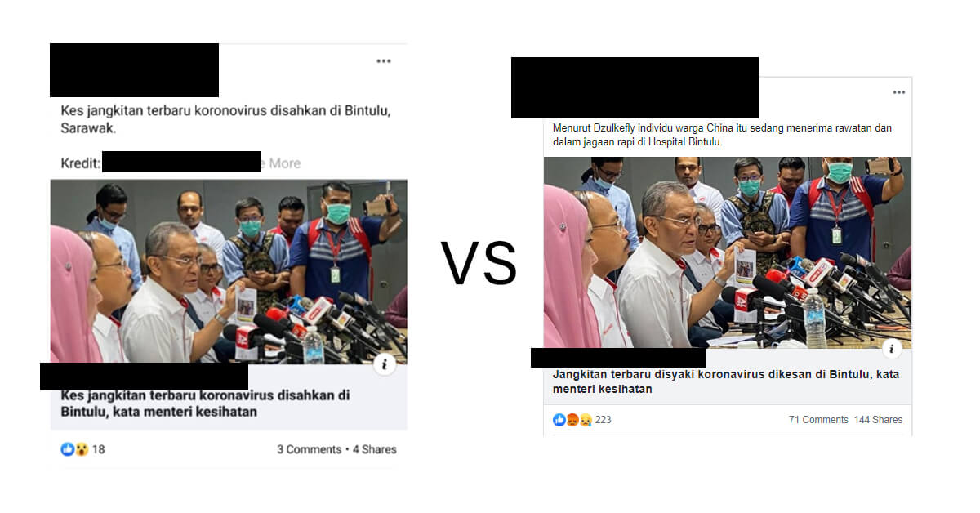Open left article headline 'Kes jangkitan terbaru'
This screenshot has height=513, width=980.
pyautogui.click(x=205, y=404)
